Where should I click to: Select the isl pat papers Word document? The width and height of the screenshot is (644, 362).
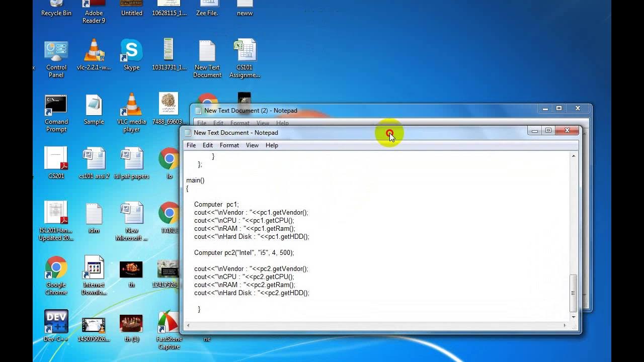pos(131,163)
